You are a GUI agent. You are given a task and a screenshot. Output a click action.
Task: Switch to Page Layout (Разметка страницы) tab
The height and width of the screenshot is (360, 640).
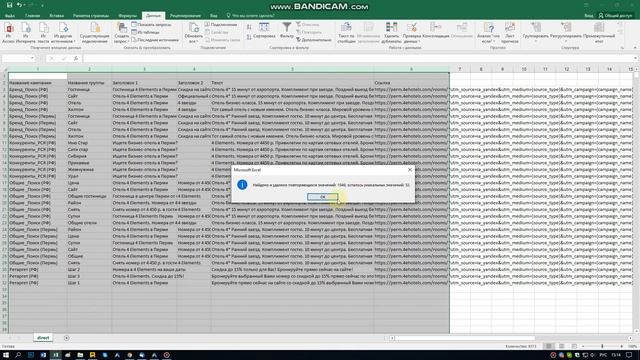tap(91, 16)
